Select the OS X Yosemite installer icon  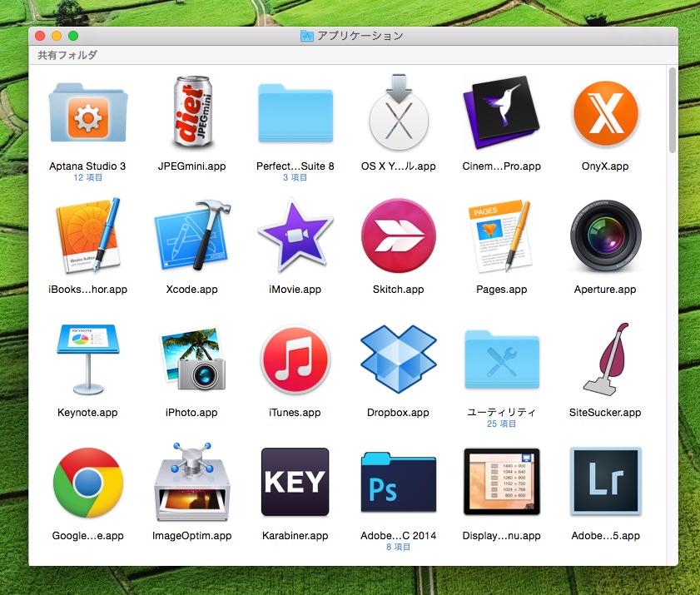click(x=399, y=112)
